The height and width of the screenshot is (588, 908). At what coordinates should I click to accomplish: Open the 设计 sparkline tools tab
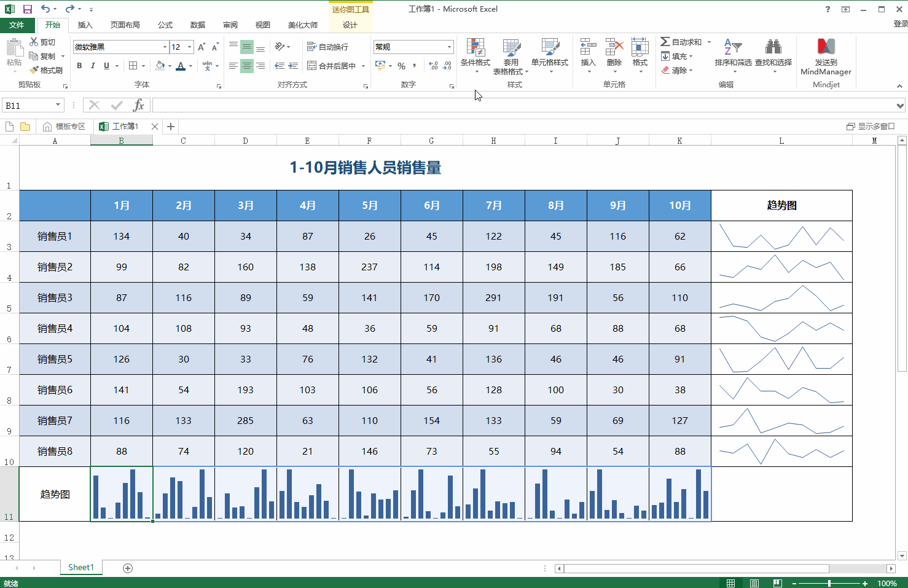click(350, 25)
